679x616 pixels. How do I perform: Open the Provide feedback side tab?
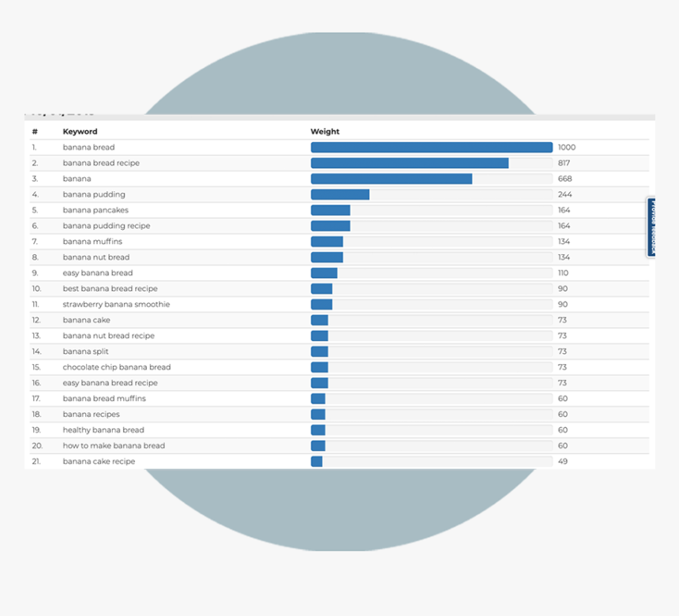click(651, 227)
